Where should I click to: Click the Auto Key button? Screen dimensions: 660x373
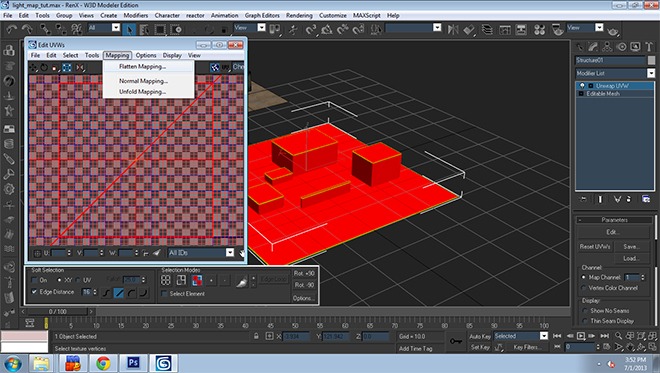tap(480, 336)
